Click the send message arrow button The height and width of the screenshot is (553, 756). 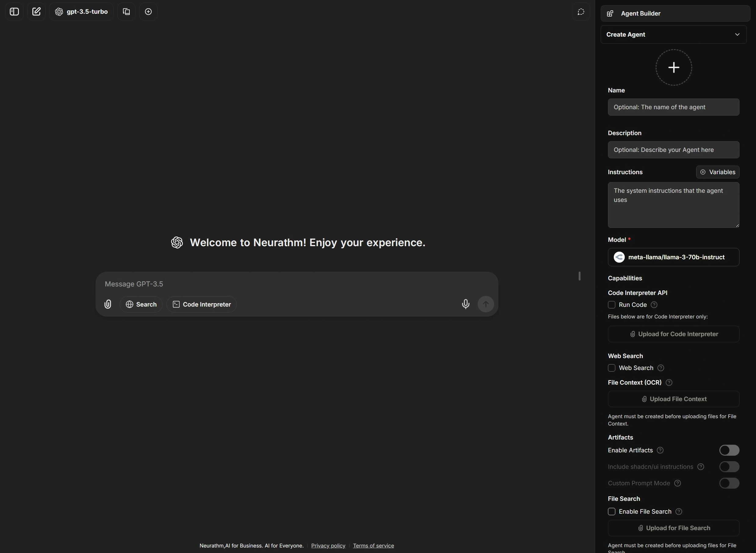click(485, 304)
